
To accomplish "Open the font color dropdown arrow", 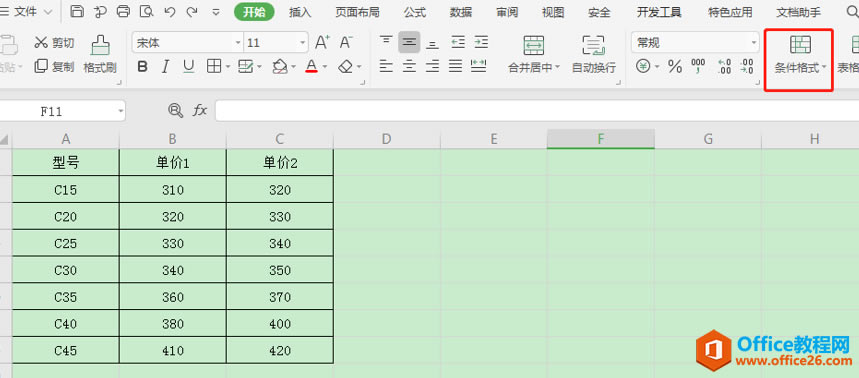I will click(x=325, y=67).
